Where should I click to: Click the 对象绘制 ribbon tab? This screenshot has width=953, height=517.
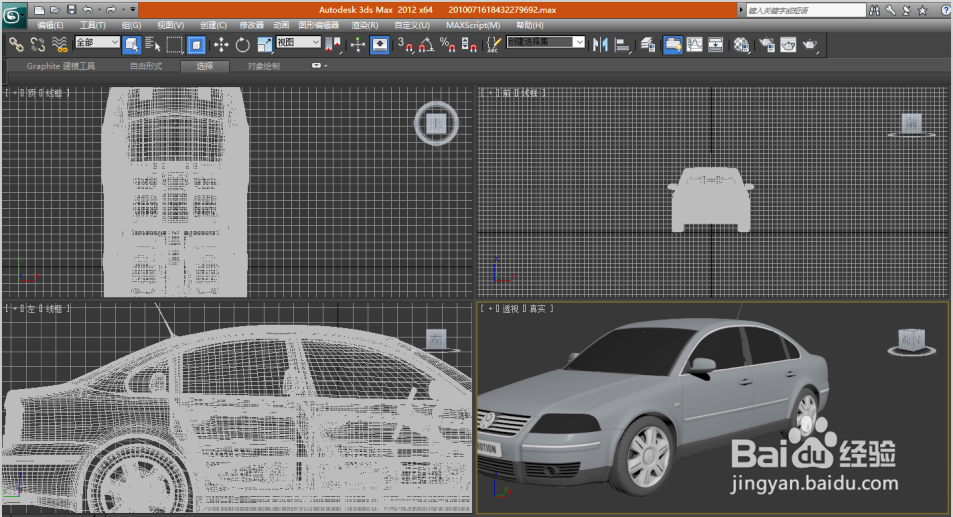pos(264,66)
